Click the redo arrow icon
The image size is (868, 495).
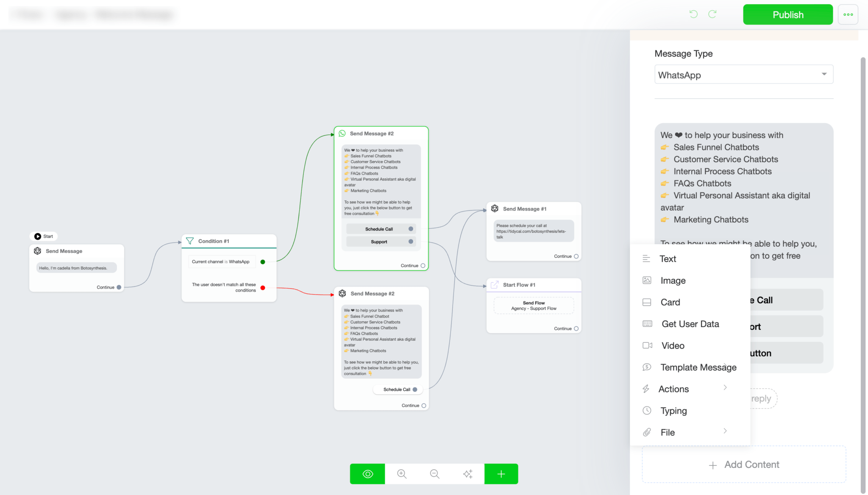tap(712, 14)
